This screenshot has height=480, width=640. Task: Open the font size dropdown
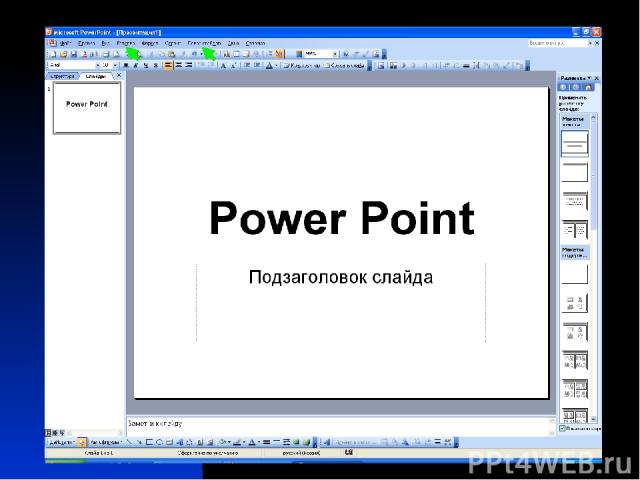[115, 65]
